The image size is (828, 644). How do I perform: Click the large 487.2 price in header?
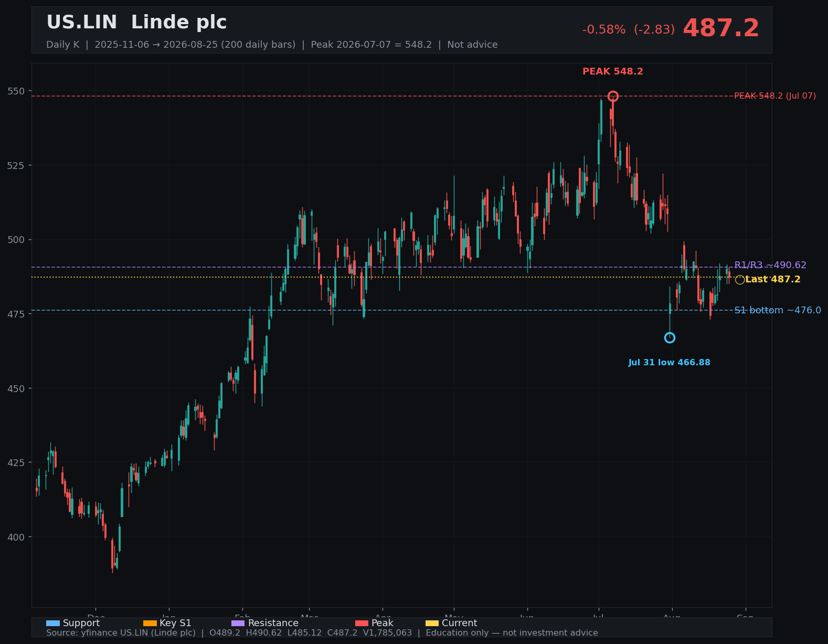[721, 28]
